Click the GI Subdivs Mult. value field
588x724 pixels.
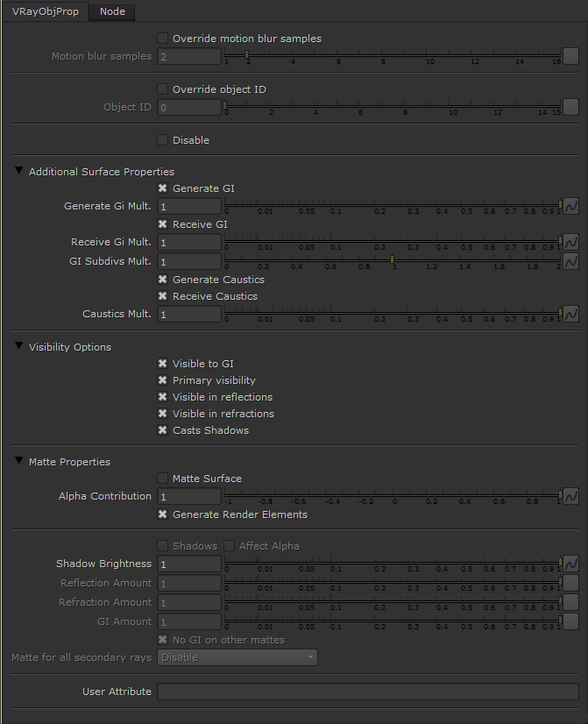click(x=189, y=261)
